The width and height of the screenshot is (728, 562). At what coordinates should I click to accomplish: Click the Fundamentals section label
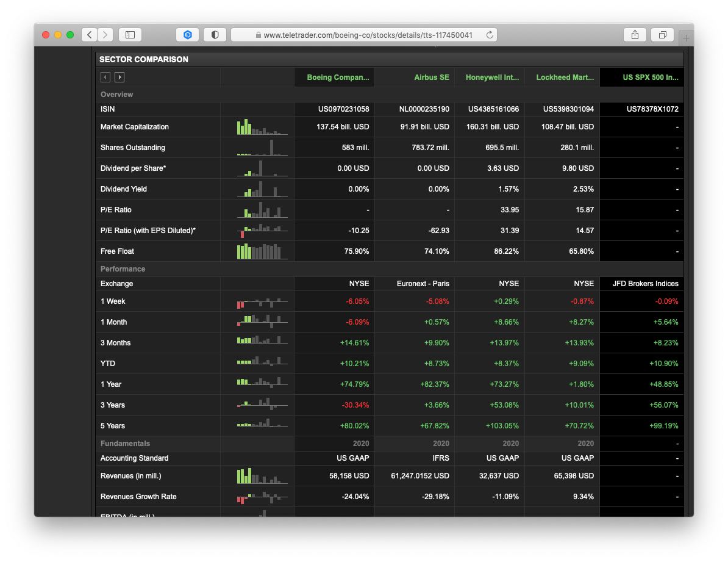pos(125,444)
